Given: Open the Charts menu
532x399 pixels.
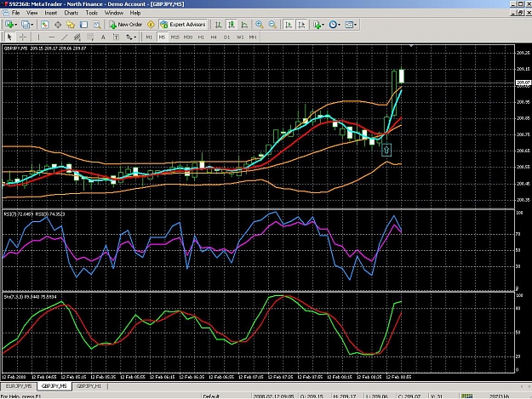Looking at the screenshot, I should coord(71,13).
